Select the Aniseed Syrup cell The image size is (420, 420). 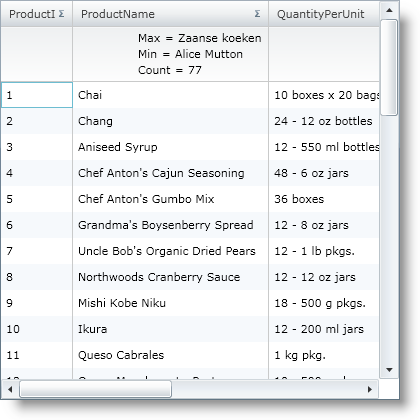(x=171, y=147)
